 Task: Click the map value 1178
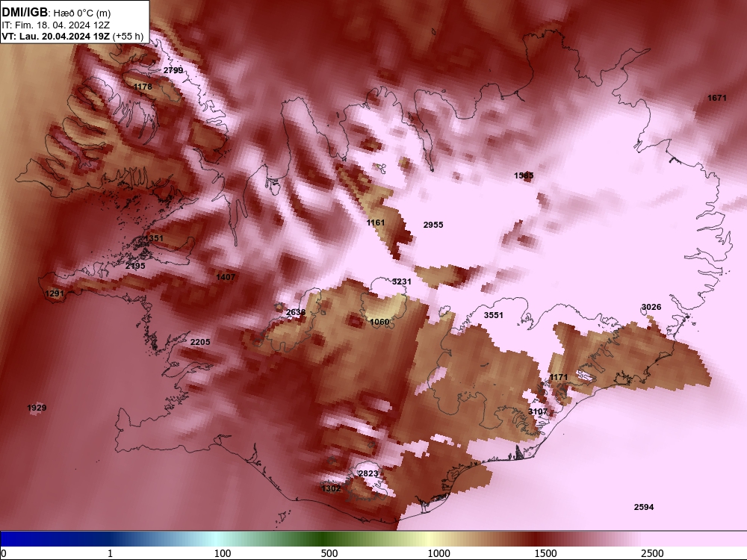coord(143,87)
